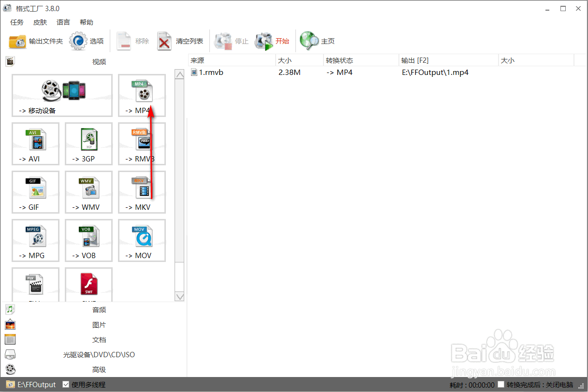588x392 pixels.
Task: Select the GIF conversion format
Action: tap(35, 192)
